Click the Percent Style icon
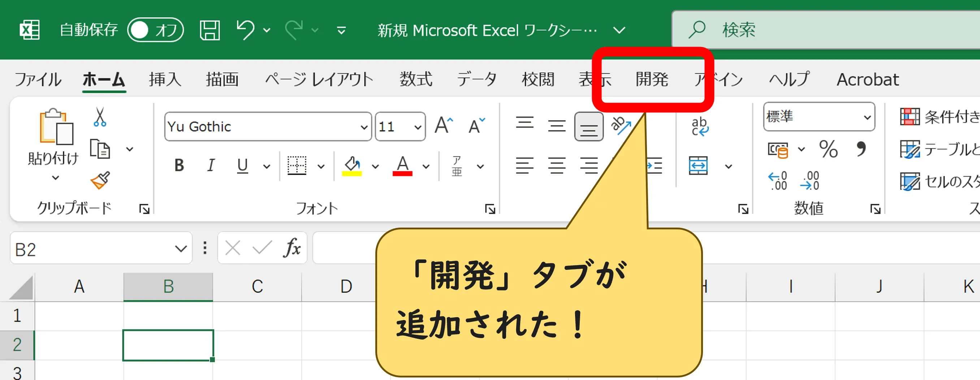Screen dimensions: 980x380 click(828, 149)
